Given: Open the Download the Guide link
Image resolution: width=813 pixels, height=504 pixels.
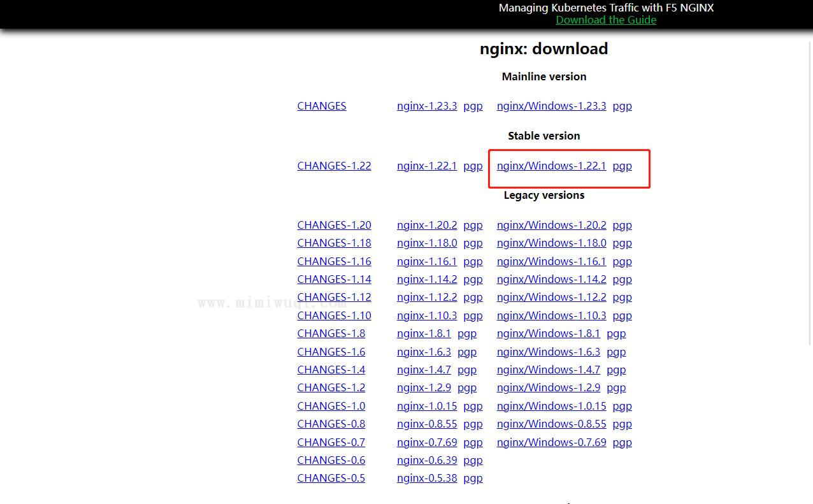Looking at the screenshot, I should [606, 20].
